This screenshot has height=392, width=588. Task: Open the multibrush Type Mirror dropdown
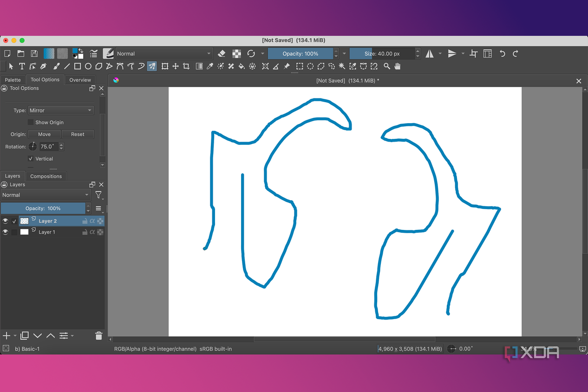point(61,111)
